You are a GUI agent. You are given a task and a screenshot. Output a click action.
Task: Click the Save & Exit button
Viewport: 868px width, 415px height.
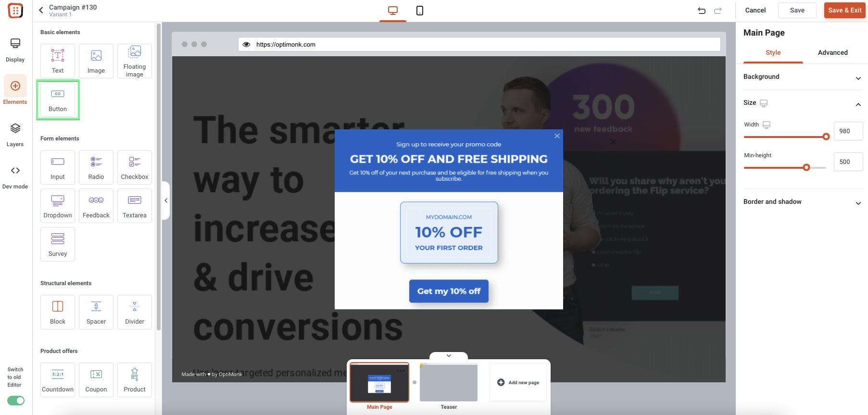point(845,10)
